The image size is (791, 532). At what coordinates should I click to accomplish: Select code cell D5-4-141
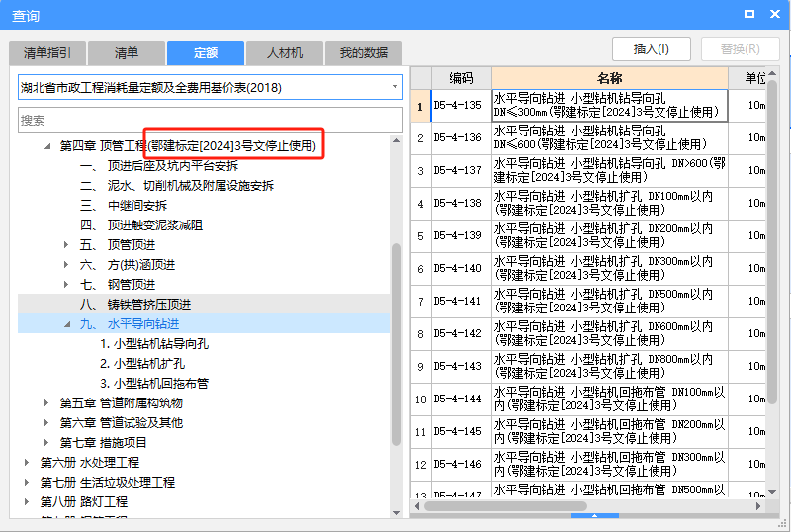[461, 301]
